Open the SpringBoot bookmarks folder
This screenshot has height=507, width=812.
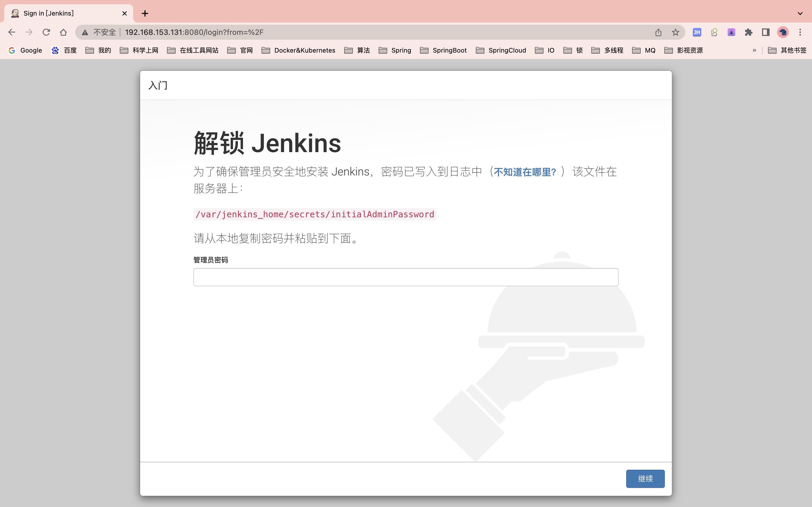click(449, 50)
